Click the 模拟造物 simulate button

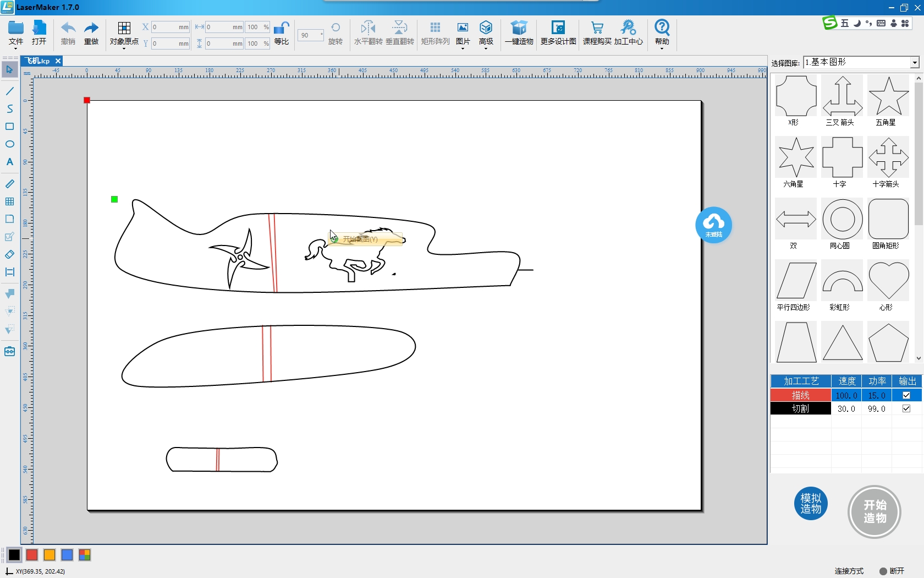point(811,504)
